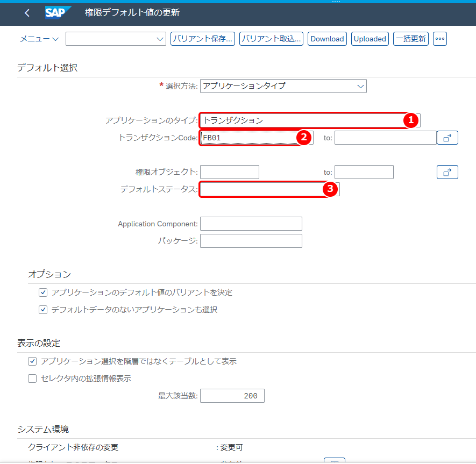Click the システム環境 section heading
476x464 pixels.
pyautogui.click(x=43, y=429)
